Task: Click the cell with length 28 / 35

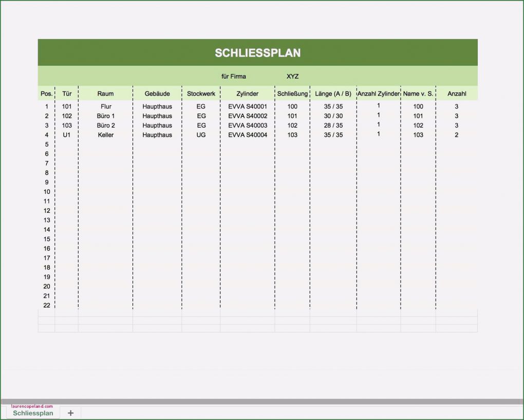Action: tap(333, 125)
